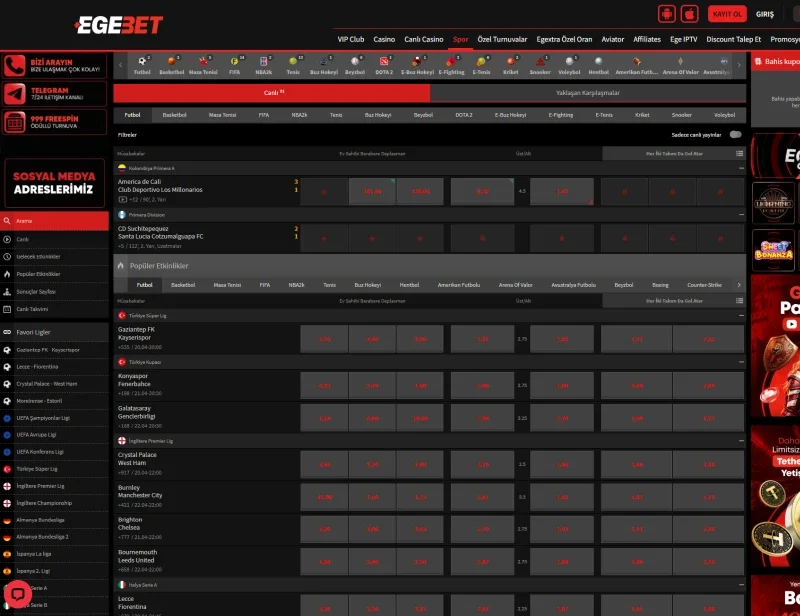Open the VIP Club menu item
The image size is (800, 616).
point(351,39)
